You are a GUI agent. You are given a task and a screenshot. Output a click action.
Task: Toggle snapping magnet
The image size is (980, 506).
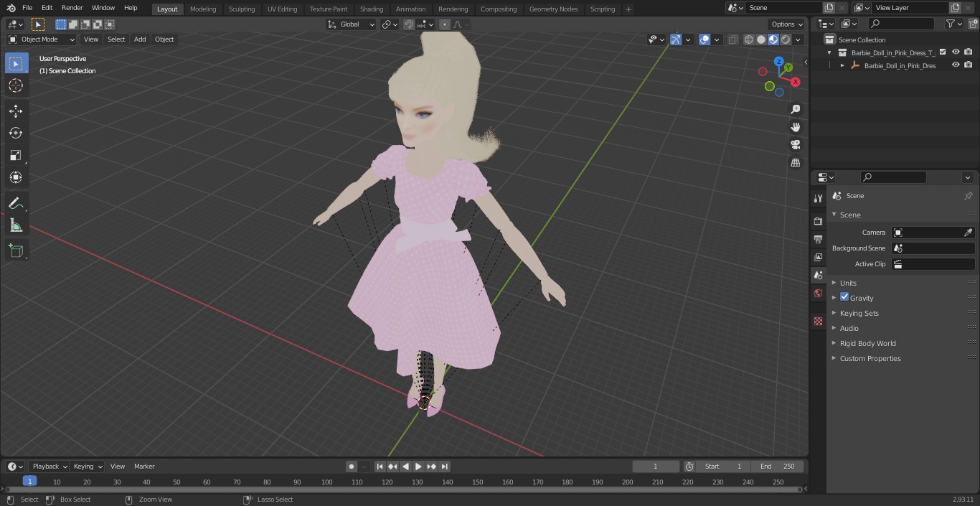[409, 24]
